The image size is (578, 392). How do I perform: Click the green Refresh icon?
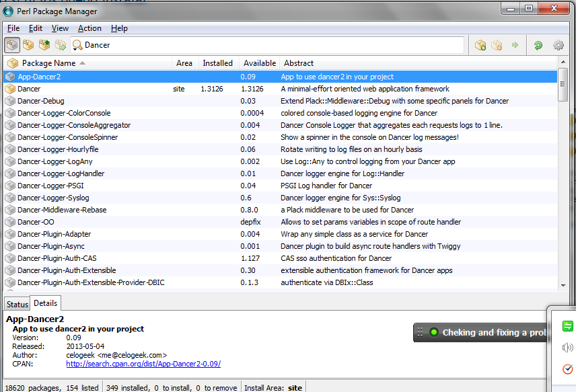pyautogui.click(x=538, y=45)
